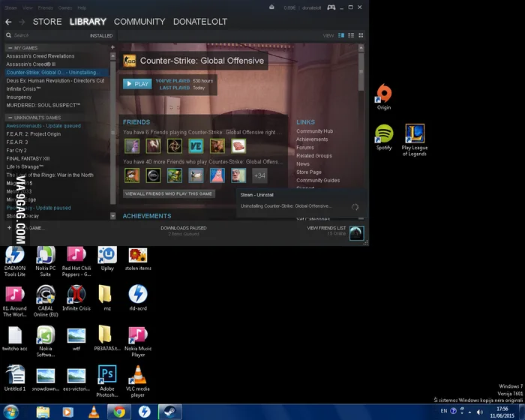Collapse the MY GAMES category
The height and width of the screenshot is (420, 525).
click(10, 48)
